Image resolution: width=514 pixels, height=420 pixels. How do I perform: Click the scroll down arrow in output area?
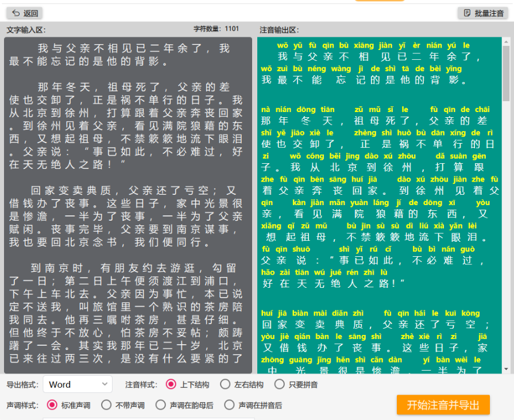pos(506,369)
